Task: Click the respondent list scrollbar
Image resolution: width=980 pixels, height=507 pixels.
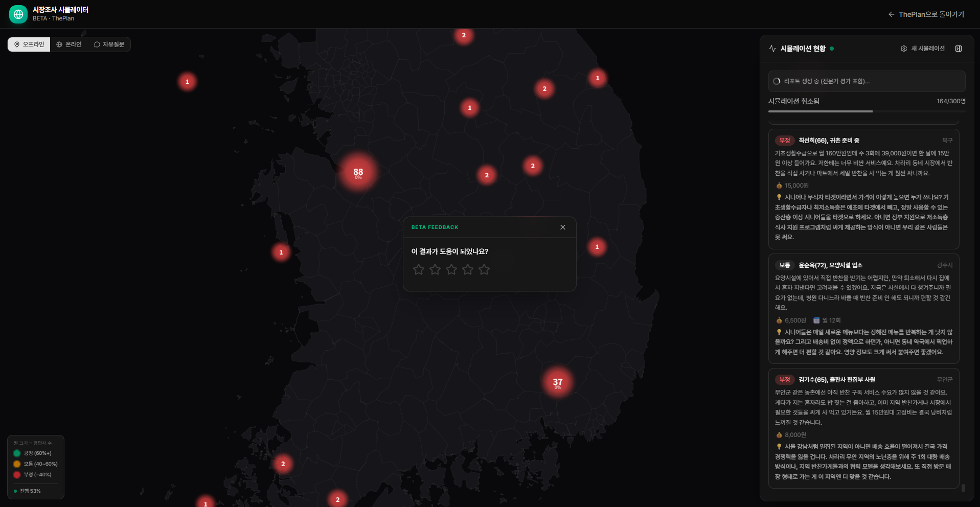Action: point(963,488)
